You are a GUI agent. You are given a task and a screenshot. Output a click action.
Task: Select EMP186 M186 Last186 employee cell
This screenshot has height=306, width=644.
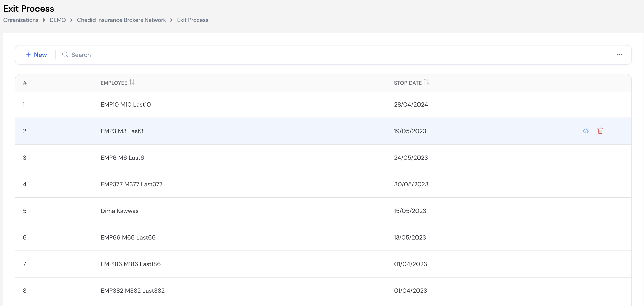(x=130, y=264)
